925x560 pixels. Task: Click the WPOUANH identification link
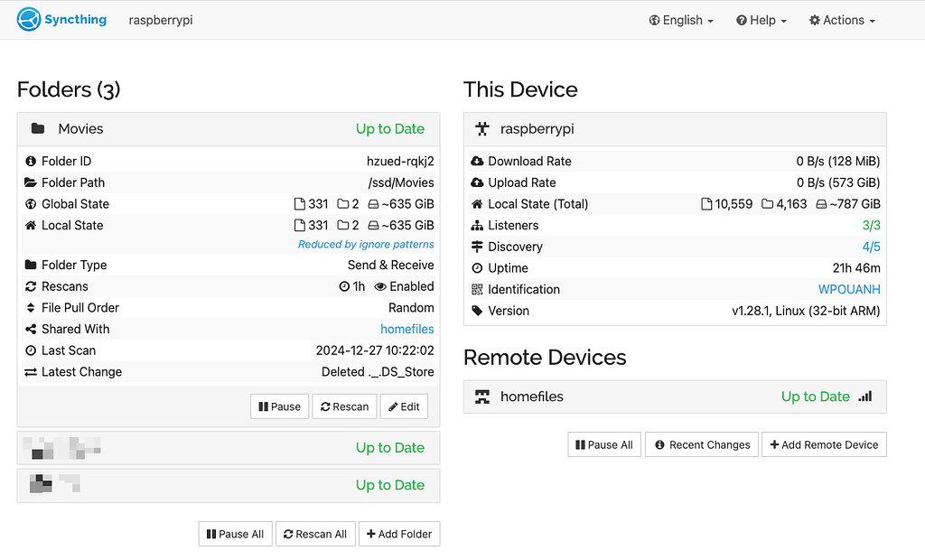click(x=848, y=290)
